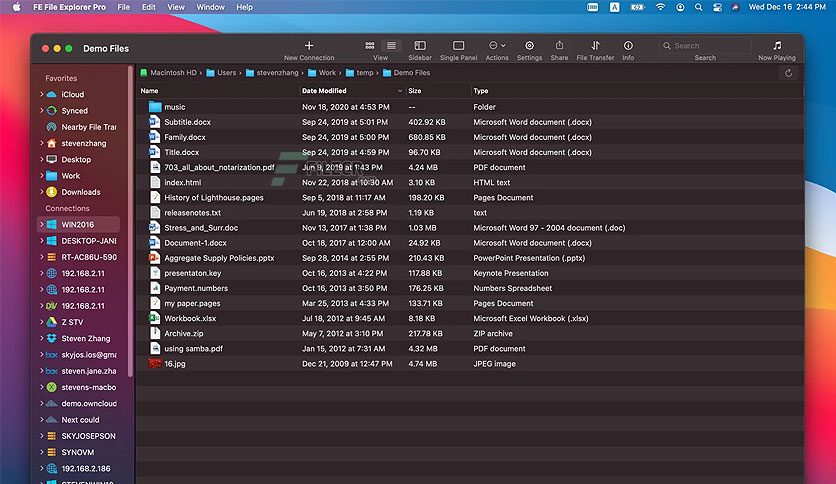Open Steven Zhang Dropbox icon

[x=52, y=338]
